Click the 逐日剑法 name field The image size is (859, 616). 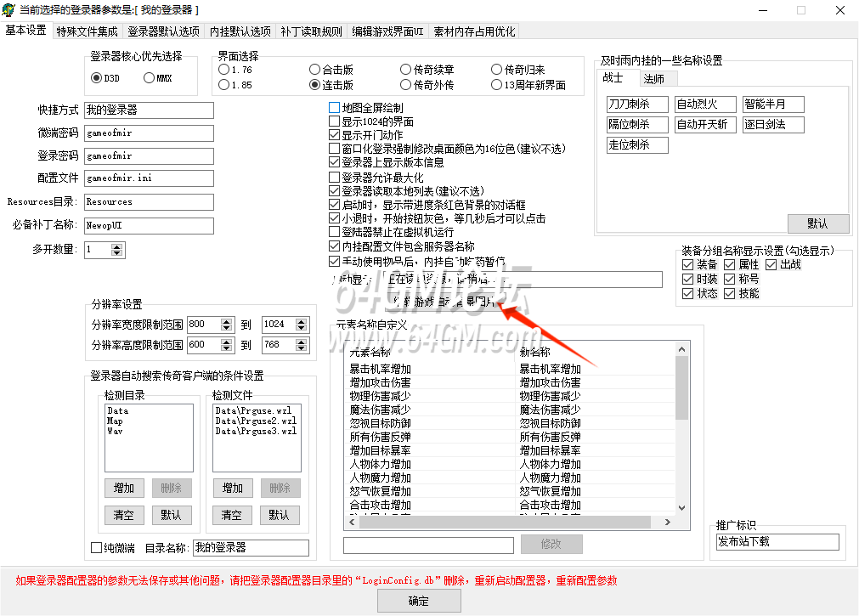pos(773,124)
